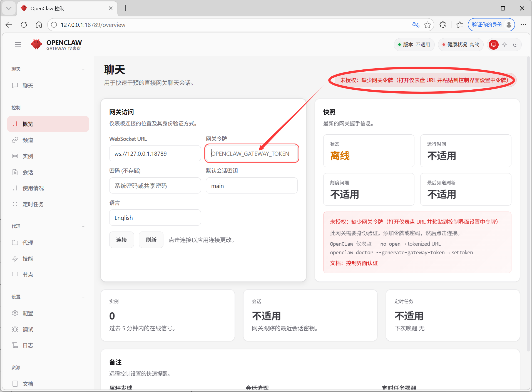The image size is (532, 392).
Task: Click the OpenClaw lobster logo
Action: pos(36,44)
